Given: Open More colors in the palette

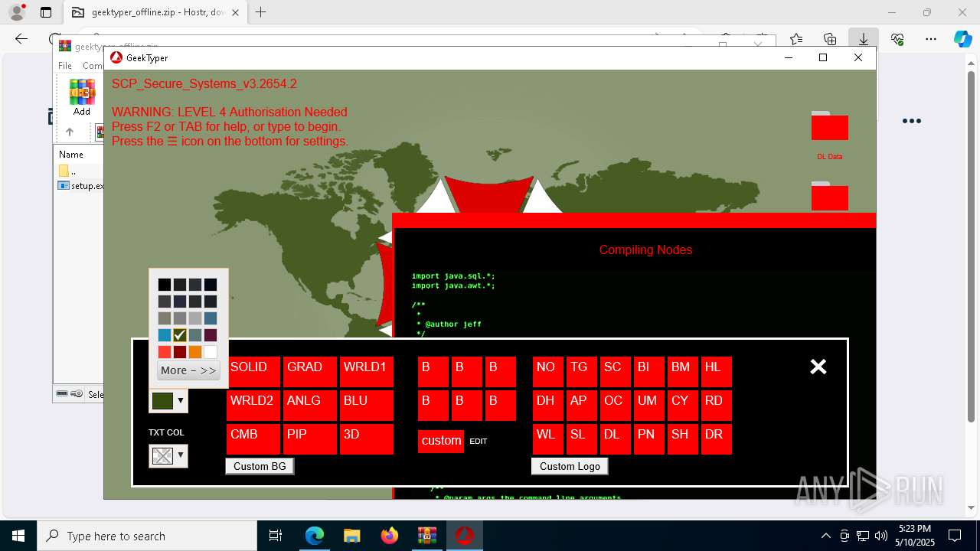Looking at the screenshot, I should tap(188, 370).
